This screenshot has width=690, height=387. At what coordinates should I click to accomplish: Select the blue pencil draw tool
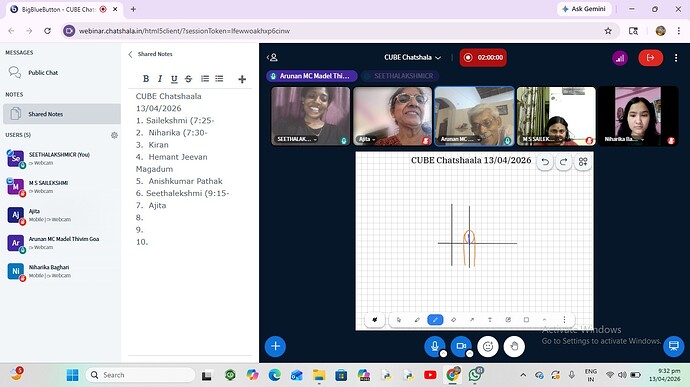pos(435,320)
